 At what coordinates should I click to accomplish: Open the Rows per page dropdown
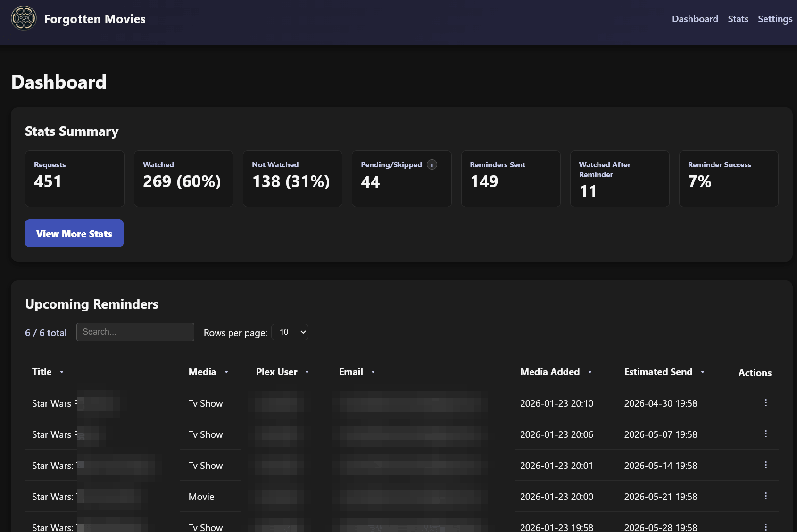290,332
